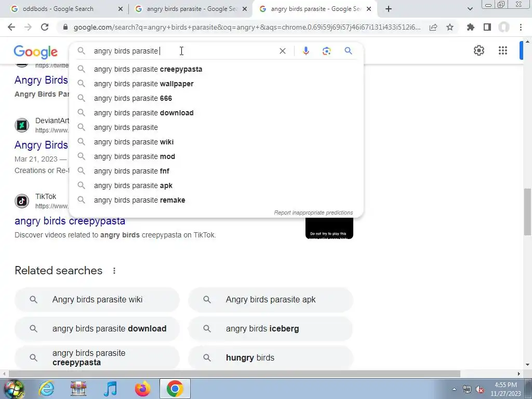The width and height of the screenshot is (532, 399).
Task: Start voice search with the microphone icon
Action: pyautogui.click(x=305, y=51)
